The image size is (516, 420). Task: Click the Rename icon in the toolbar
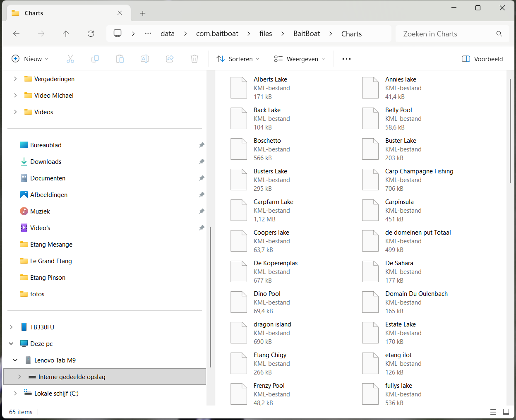tap(145, 59)
